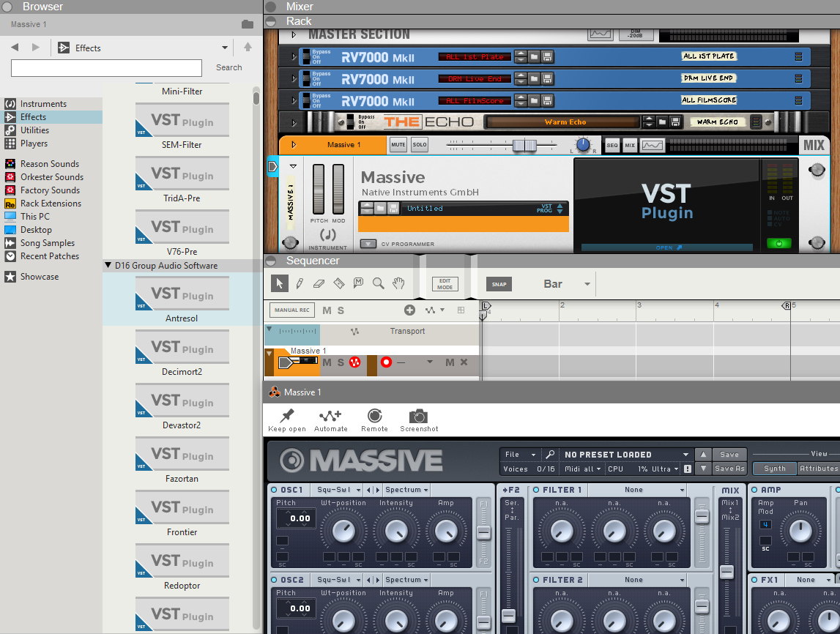
Task: Select the Hand tool in the sequencer
Action: [398, 284]
